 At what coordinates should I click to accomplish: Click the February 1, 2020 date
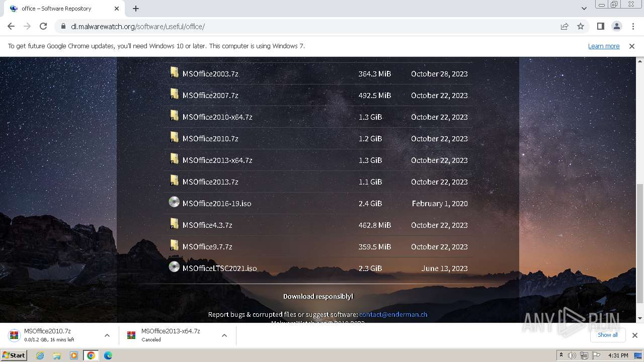(440, 203)
